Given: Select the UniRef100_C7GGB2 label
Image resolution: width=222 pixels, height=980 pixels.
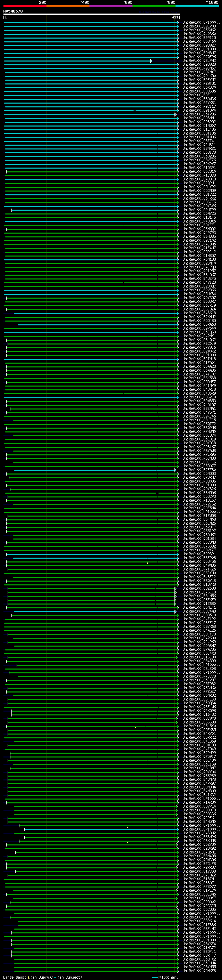Looking at the screenshot, I should tap(199, 546).
